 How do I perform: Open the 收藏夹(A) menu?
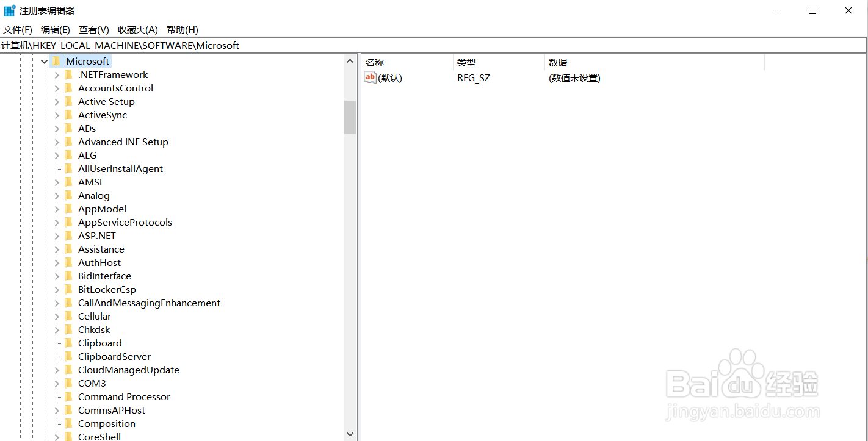tap(138, 30)
